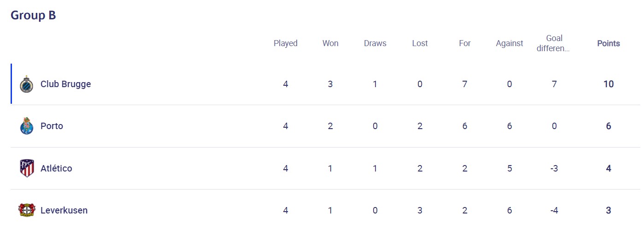Click the Group B heading

[x=33, y=15]
